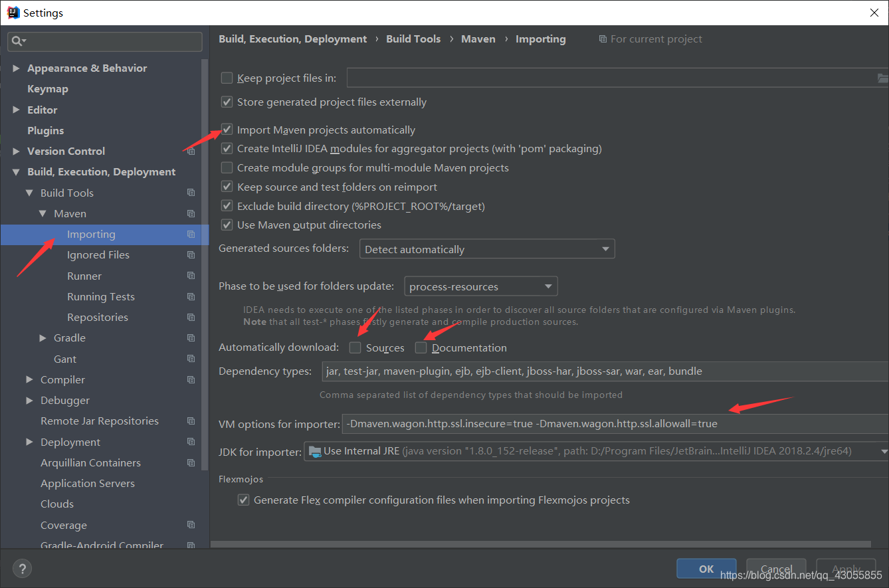Expand the Version Control section
The width and height of the screenshot is (889, 588).
[16, 151]
